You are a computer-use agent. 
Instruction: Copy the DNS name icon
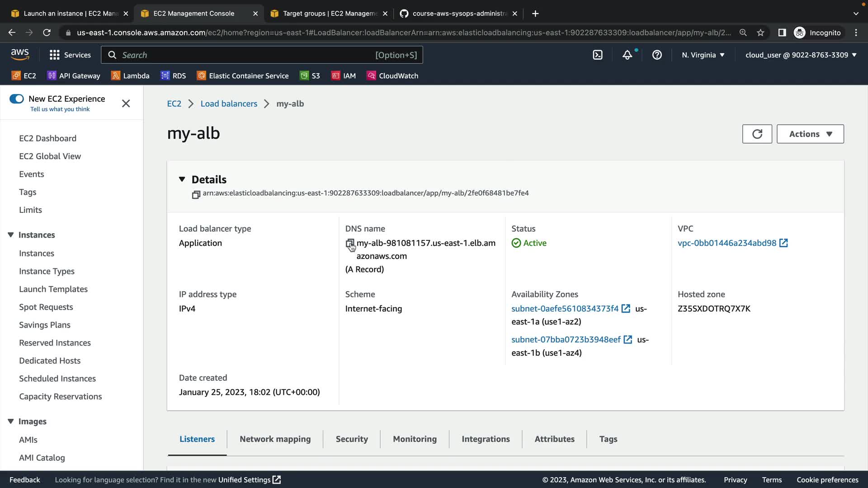pos(350,244)
